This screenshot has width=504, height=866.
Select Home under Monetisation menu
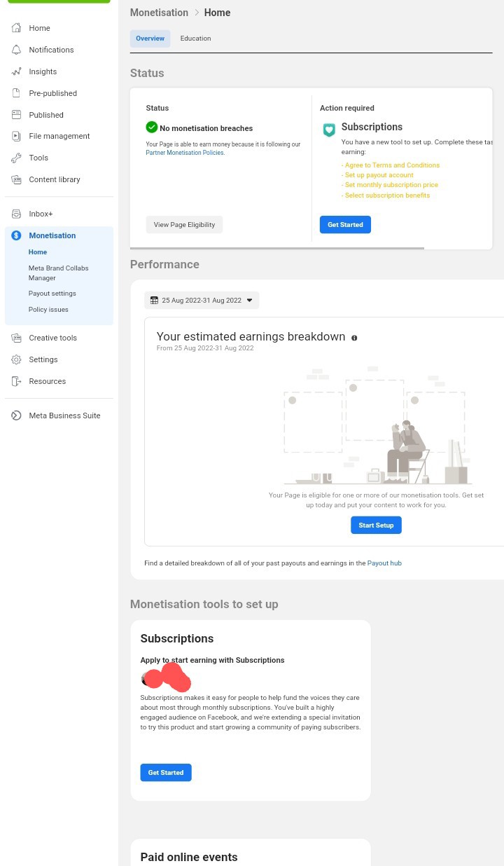[38, 252]
